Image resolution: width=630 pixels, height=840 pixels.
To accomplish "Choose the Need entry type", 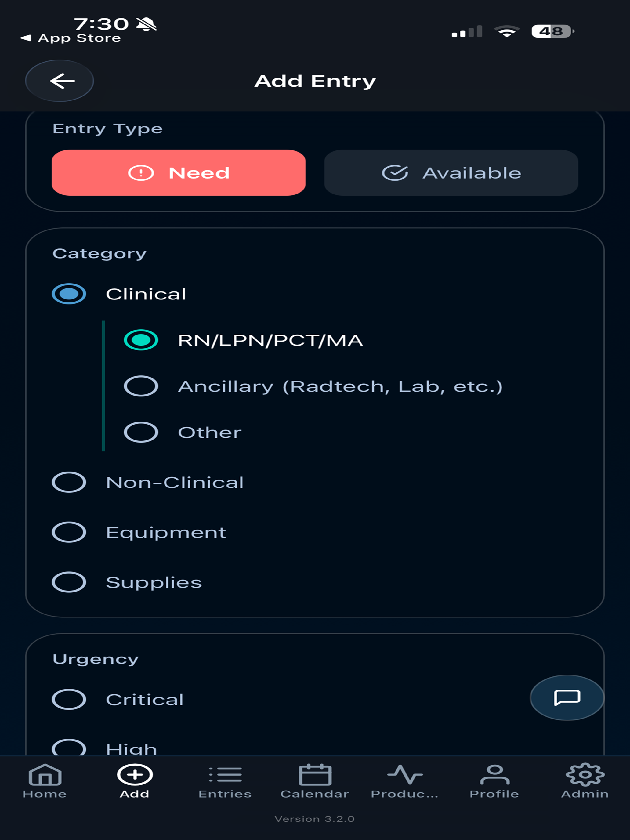I will coord(179,173).
